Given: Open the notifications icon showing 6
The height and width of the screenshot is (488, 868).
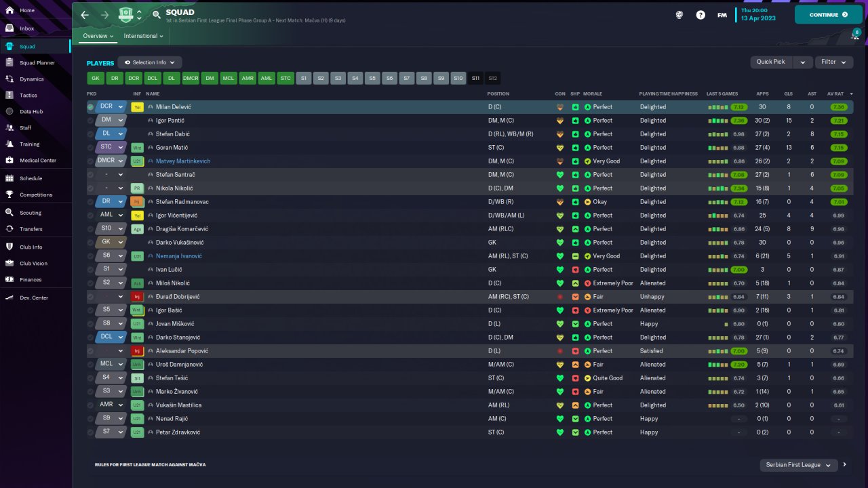Looking at the screenshot, I should tap(855, 35).
